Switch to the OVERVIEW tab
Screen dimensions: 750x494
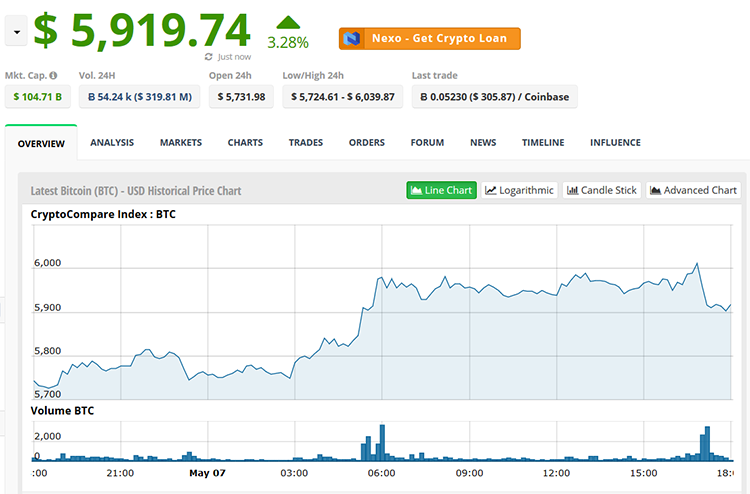click(41, 143)
